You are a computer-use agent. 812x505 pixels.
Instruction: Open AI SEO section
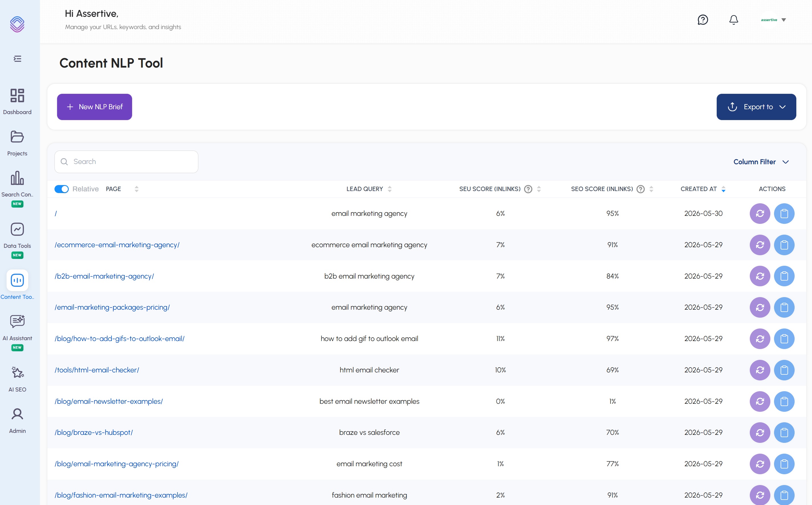coord(17,379)
